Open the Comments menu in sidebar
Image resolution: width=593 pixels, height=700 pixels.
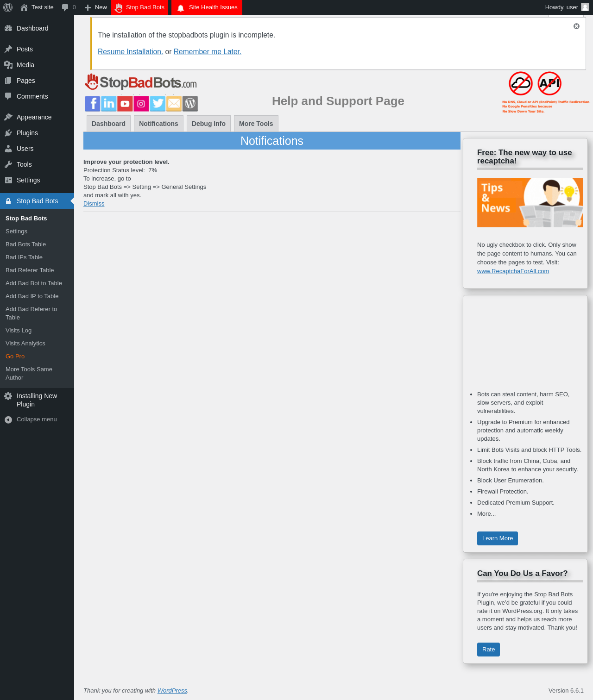(37, 96)
